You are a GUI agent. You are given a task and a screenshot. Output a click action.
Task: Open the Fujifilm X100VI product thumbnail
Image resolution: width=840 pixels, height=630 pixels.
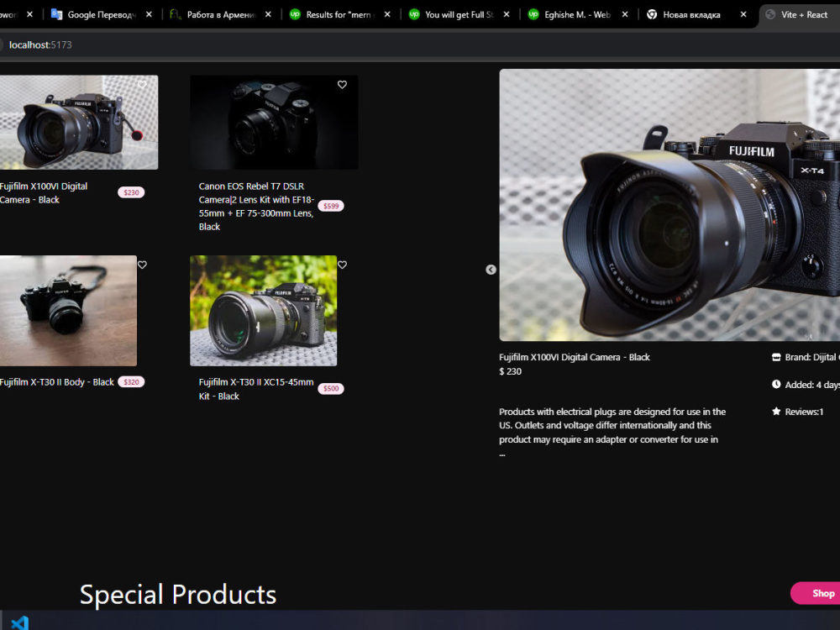[79, 122]
